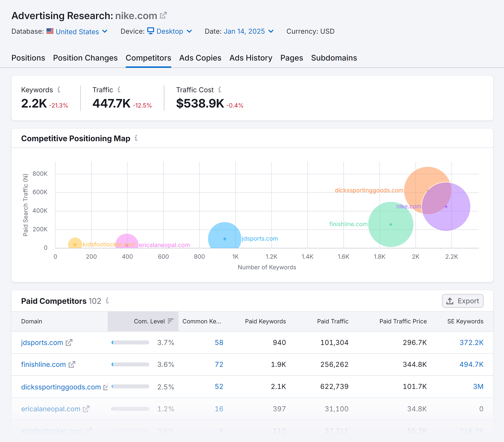This screenshot has width=504, height=442.
Task: Click dickssportinggoods.com competition level bar
Action: [130, 386]
